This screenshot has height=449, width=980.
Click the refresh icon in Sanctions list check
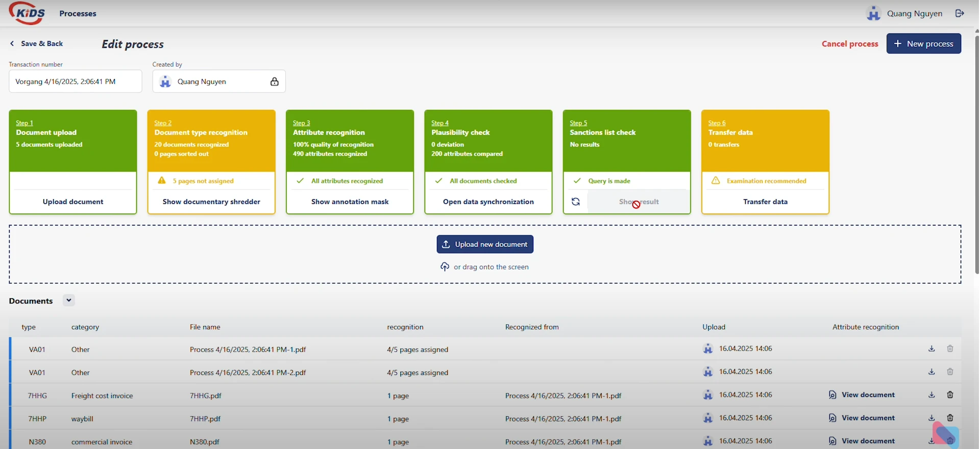(575, 202)
